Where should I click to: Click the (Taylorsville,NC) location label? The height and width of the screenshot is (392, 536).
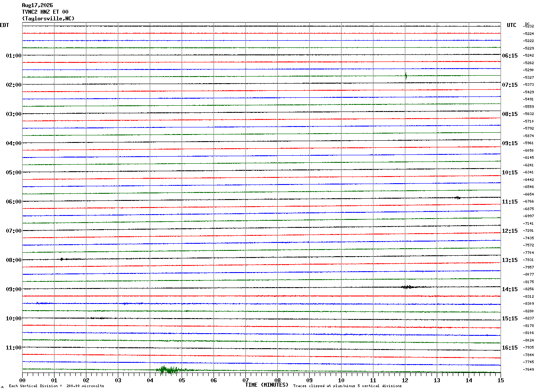coord(48,19)
